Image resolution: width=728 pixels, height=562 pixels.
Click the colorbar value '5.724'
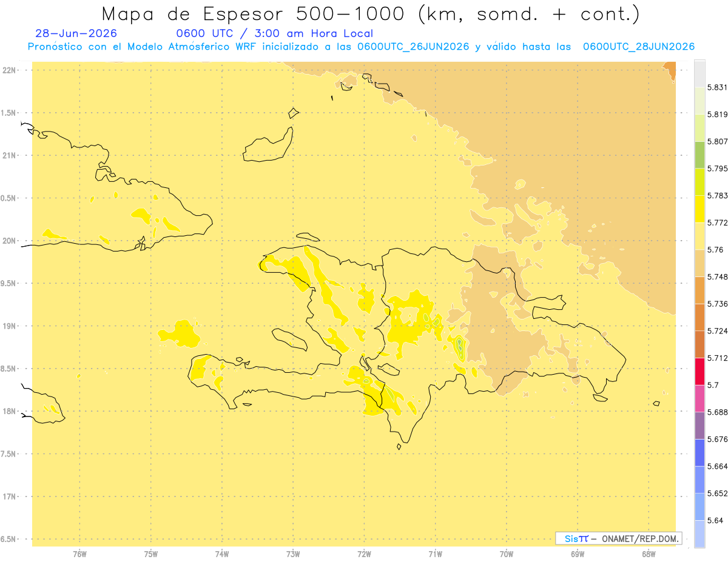coord(718,331)
